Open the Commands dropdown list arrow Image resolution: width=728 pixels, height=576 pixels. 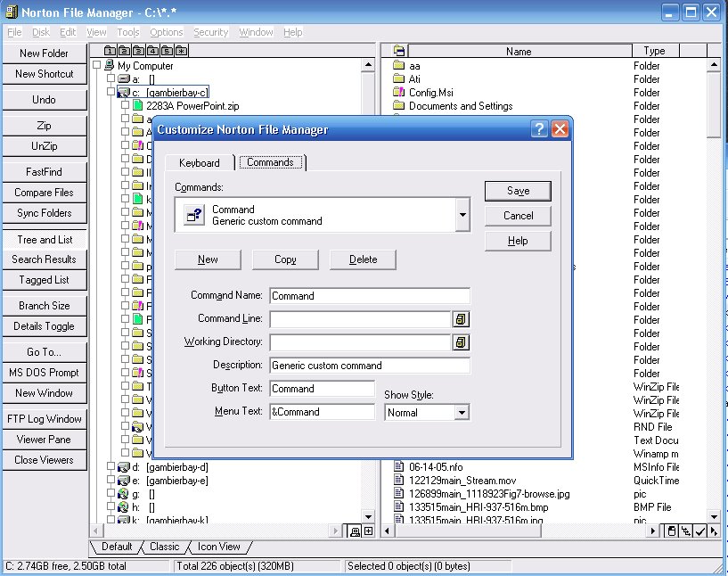click(x=462, y=215)
